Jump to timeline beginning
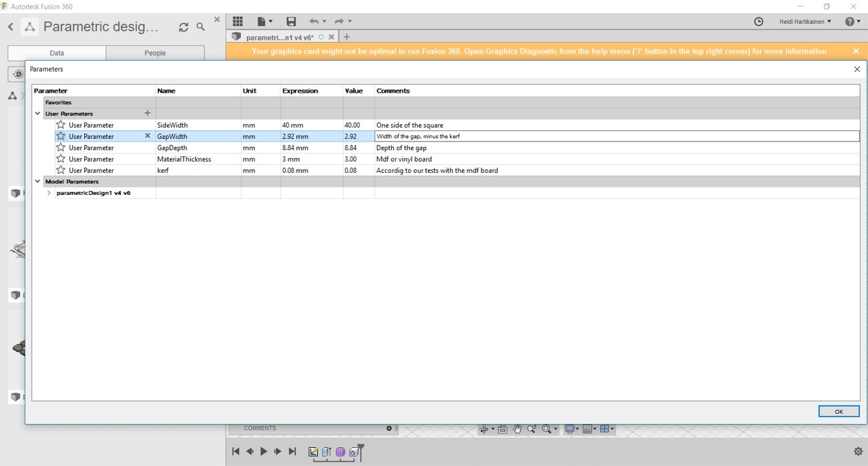 [236, 452]
